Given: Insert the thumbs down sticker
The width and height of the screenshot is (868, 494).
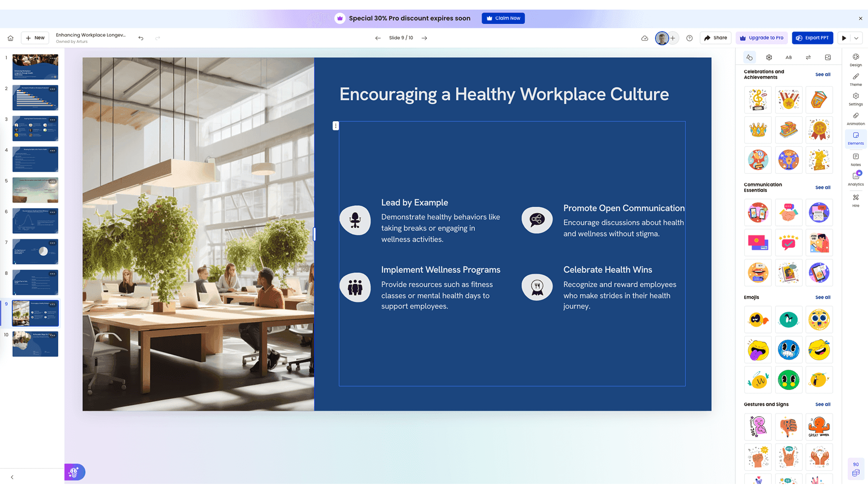Looking at the screenshot, I should tap(788, 427).
